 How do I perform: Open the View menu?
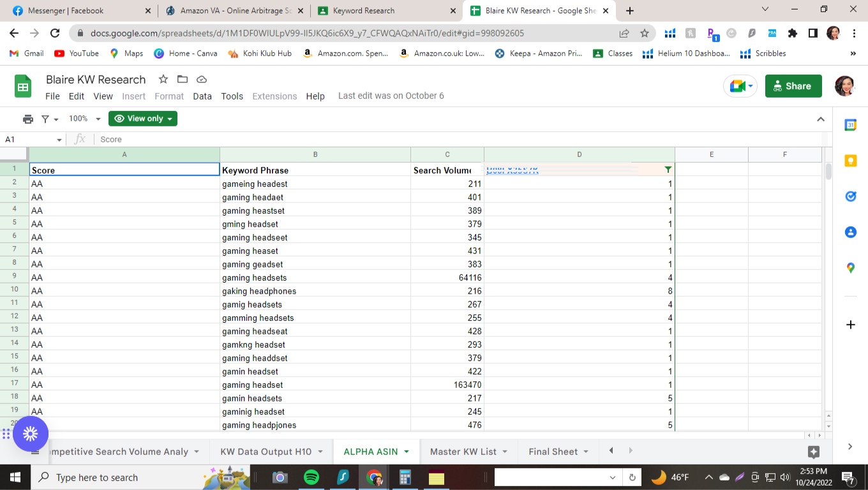point(103,96)
